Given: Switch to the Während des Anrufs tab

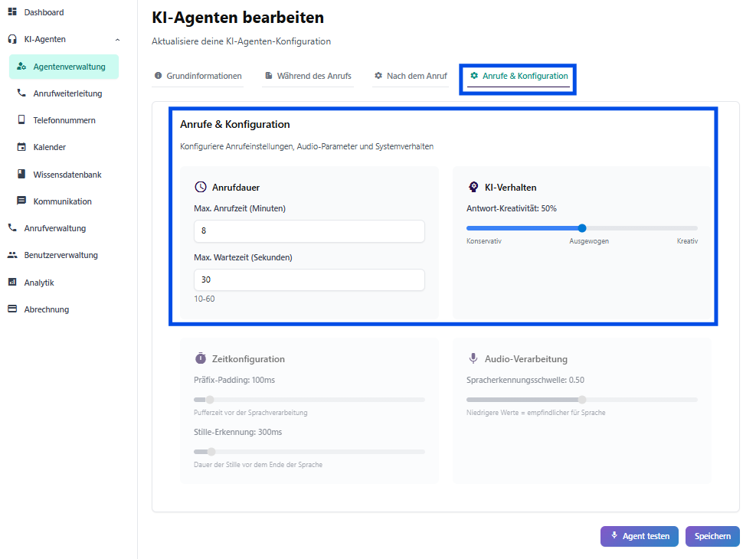Looking at the screenshot, I should click(x=308, y=76).
